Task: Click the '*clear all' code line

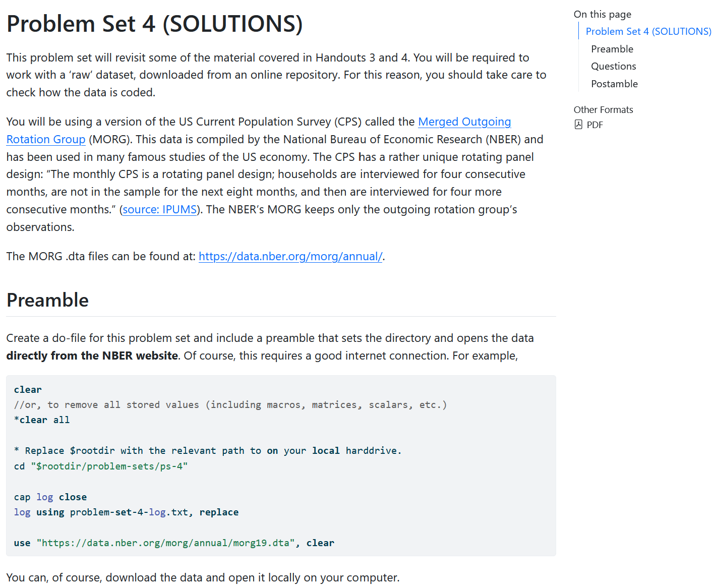Action: coord(42,420)
